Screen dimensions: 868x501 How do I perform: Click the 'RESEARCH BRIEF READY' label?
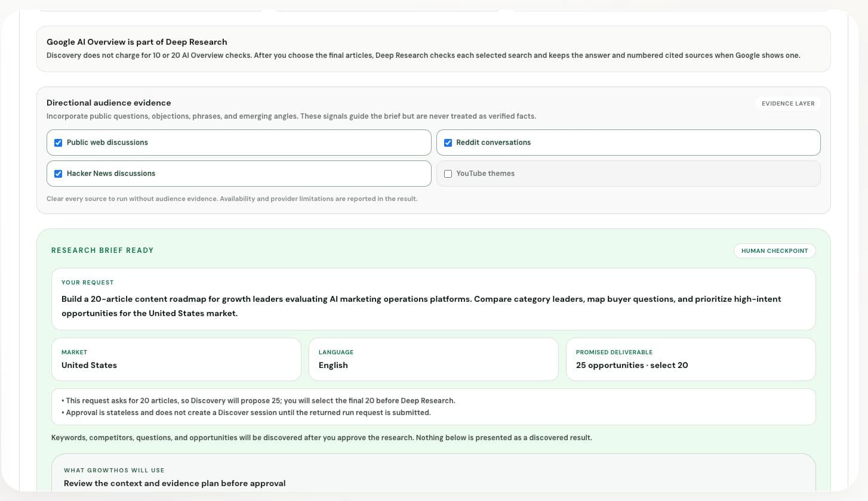coord(103,250)
